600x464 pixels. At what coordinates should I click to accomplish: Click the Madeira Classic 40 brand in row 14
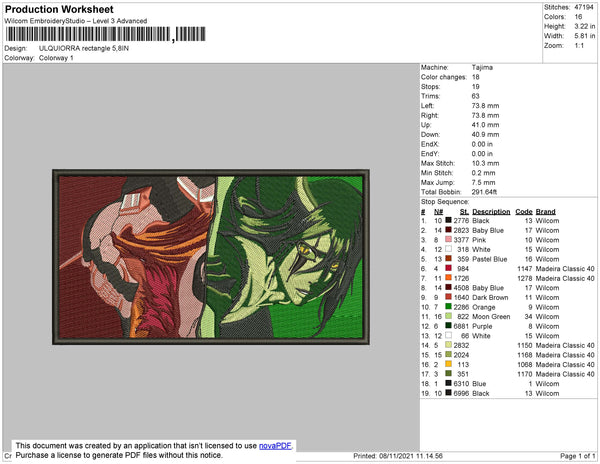click(x=565, y=345)
